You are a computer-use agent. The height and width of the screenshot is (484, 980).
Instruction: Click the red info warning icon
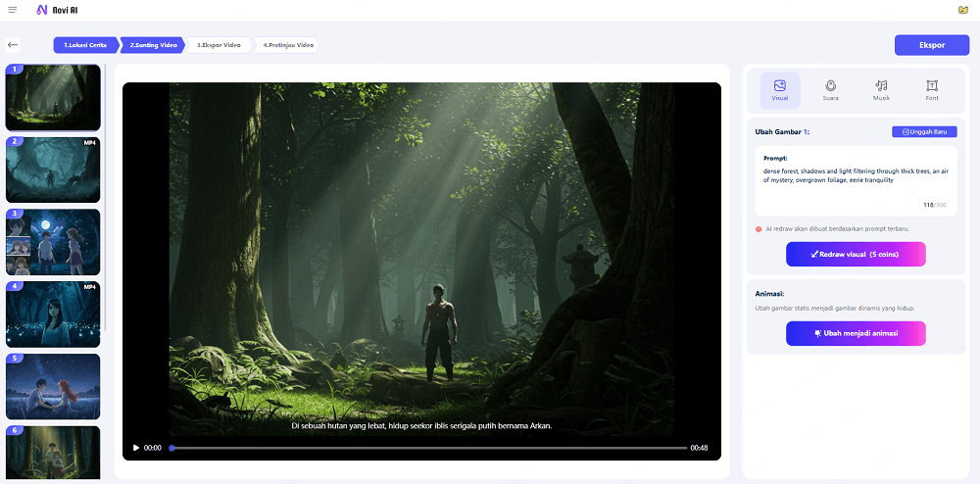coord(759,229)
